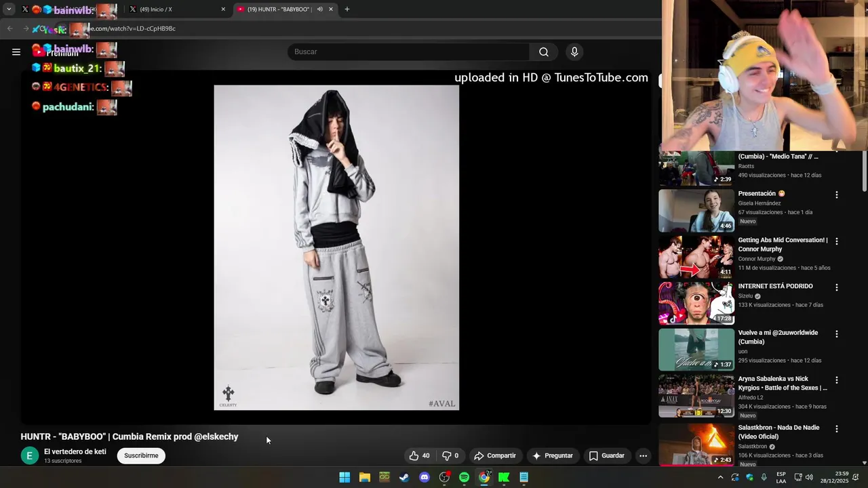Open Discord from the taskbar
This screenshot has width=868, height=488.
425,477
